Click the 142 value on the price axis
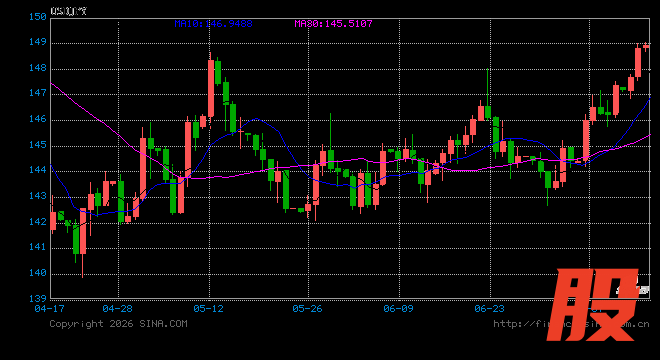 (37, 221)
